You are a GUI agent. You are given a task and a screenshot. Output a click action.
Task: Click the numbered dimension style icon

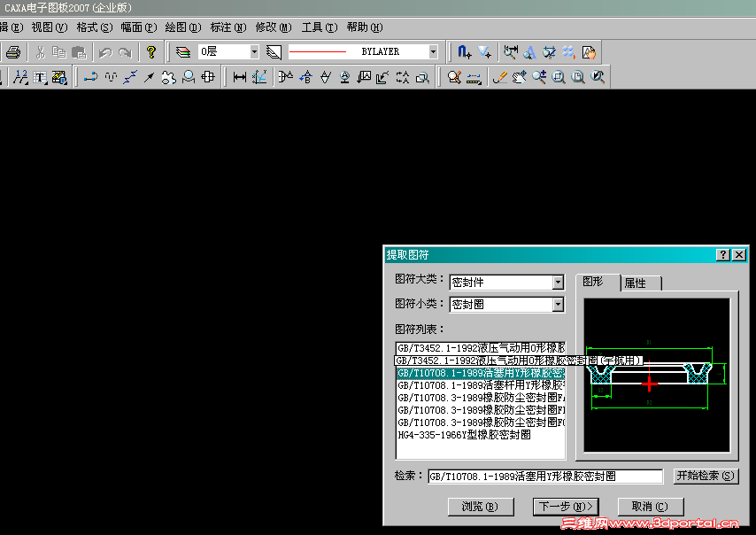(x=20, y=77)
